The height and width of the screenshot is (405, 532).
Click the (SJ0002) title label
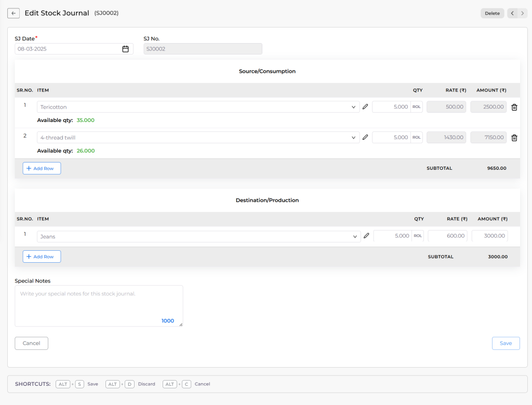[107, 13]
